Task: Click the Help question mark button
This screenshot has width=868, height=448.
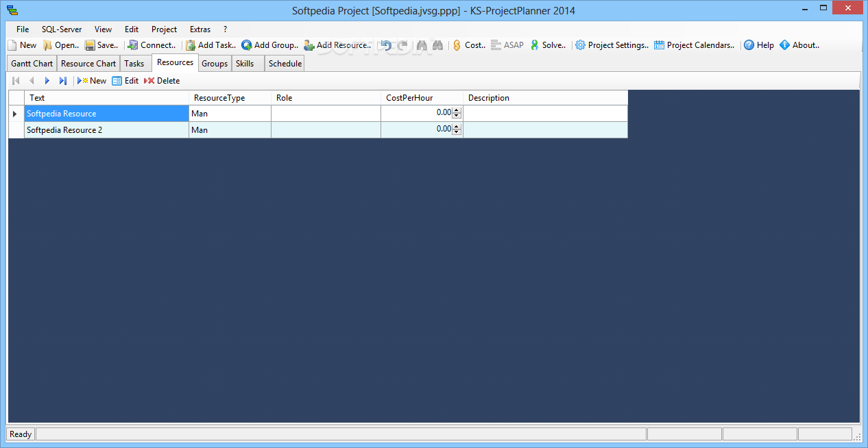Action: [x=759, y=45]
